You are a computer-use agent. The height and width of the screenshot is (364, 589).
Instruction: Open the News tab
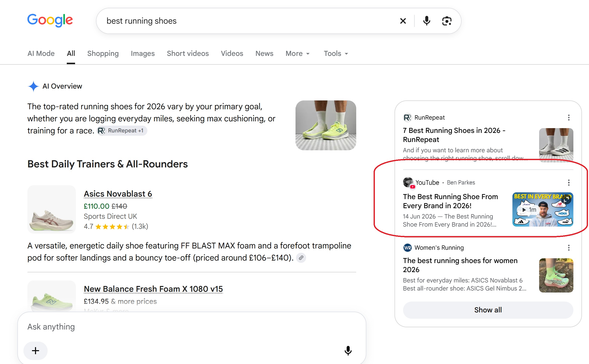264,54
